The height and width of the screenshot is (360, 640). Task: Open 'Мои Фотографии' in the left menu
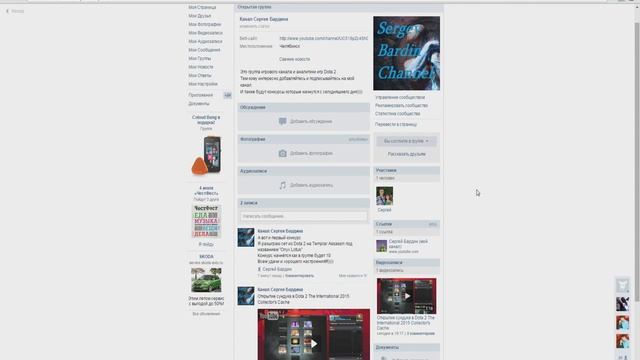click(204, 24)
